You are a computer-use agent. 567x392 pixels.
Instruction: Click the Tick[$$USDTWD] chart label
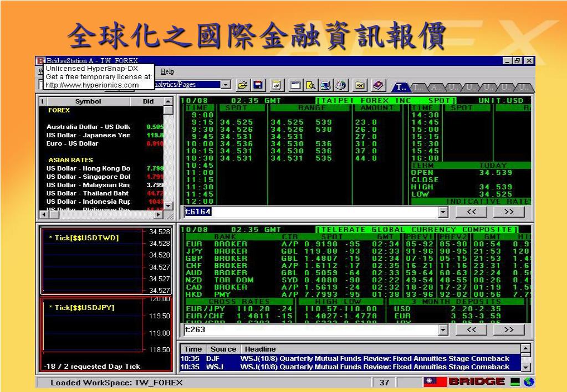pyautogui.click(x=84, y=238)
